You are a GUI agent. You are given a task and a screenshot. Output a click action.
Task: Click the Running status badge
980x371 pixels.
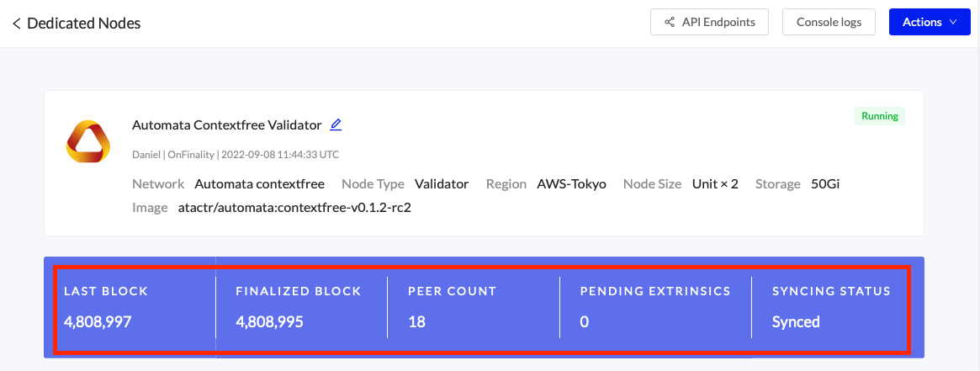pyautogui.click(x=879, y=116)
